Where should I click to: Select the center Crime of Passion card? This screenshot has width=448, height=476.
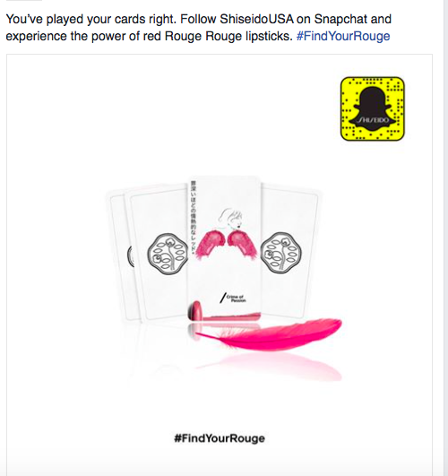[x=224, y=248]
